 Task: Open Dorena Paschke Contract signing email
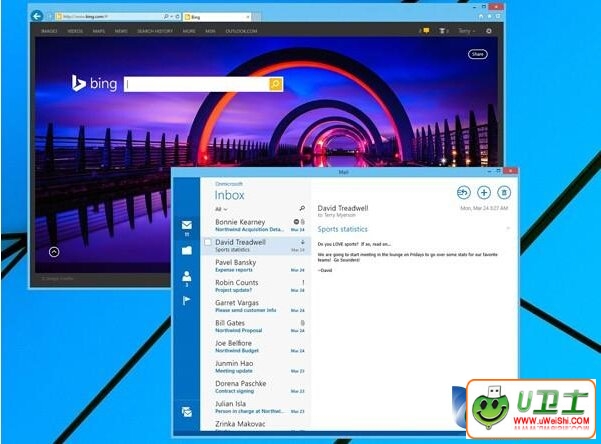click(255, 387)
